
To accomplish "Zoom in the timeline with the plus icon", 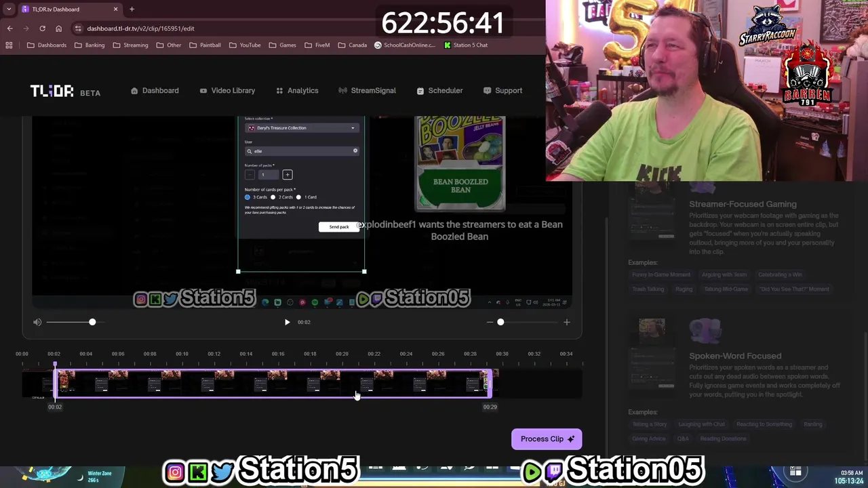I will tap(567, 323).
